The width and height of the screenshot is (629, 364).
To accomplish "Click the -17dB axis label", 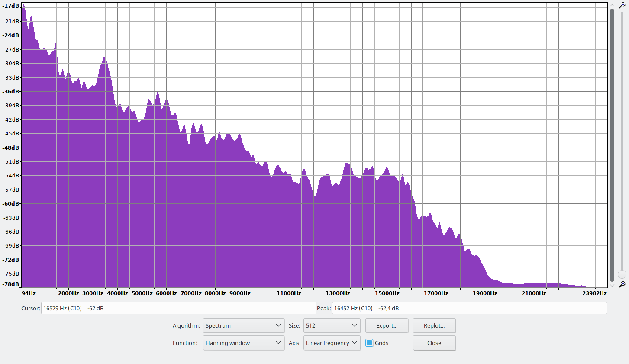I will coord(11,6).
